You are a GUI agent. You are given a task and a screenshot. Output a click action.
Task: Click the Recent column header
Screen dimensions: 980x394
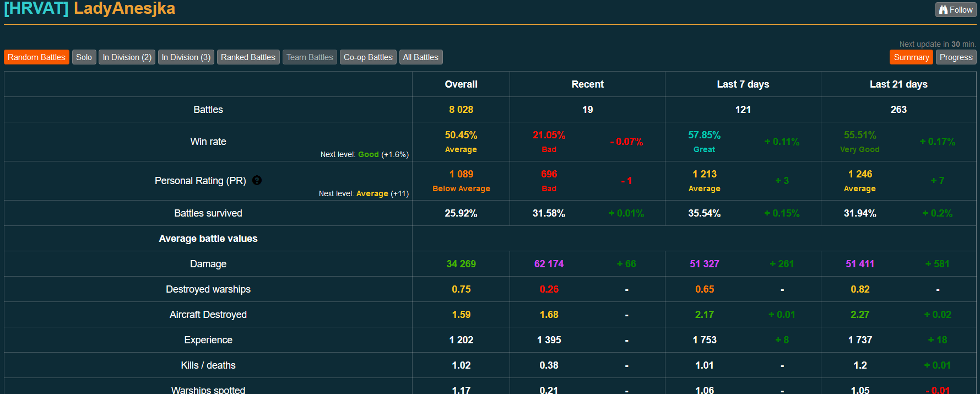click(x=587, y=84)
